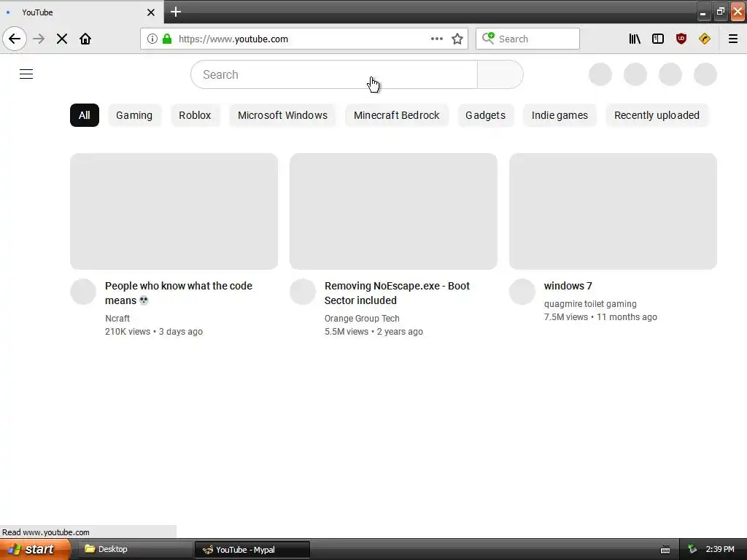Visit the Ncraft channel name link
The width and height of the screenshot is (747, 560).
point(117,318)
